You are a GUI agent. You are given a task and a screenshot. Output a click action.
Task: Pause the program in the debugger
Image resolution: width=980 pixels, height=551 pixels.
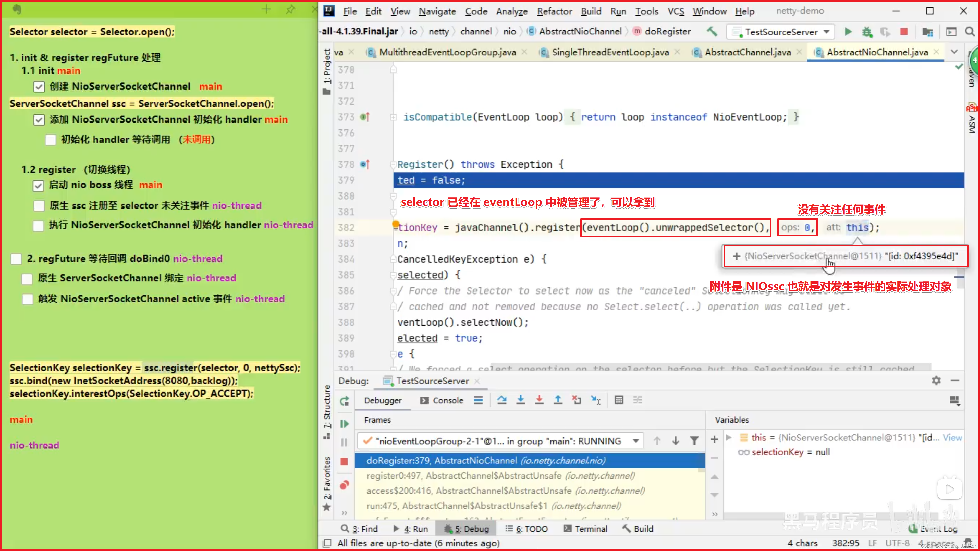(x=344, y=442)
